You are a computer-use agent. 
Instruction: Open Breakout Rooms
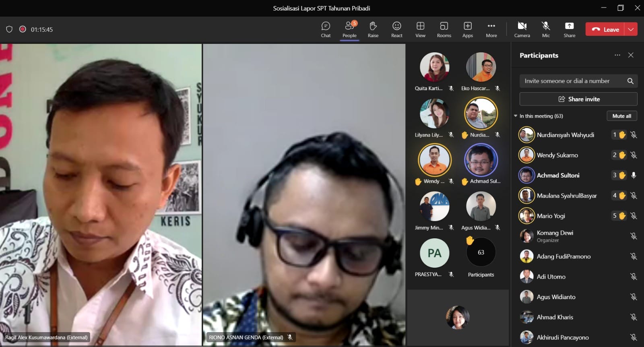pyautogui.click(x=444, y=29)
